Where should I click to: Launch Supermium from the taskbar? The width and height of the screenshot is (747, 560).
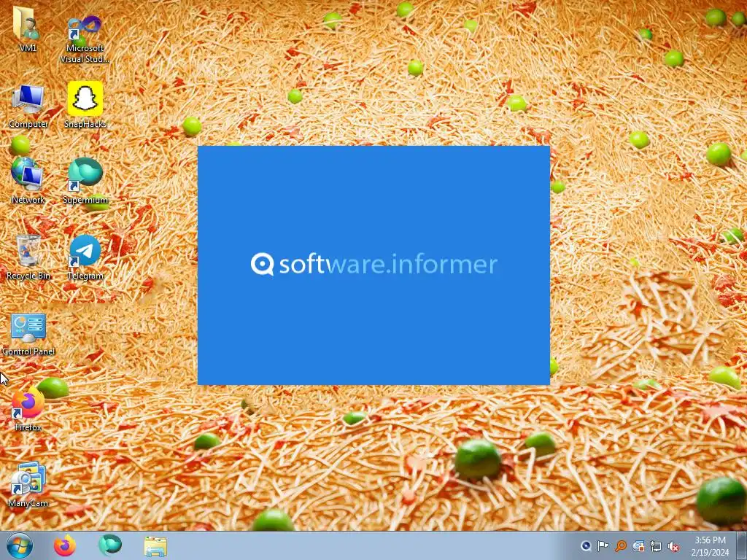coord(110,545)
